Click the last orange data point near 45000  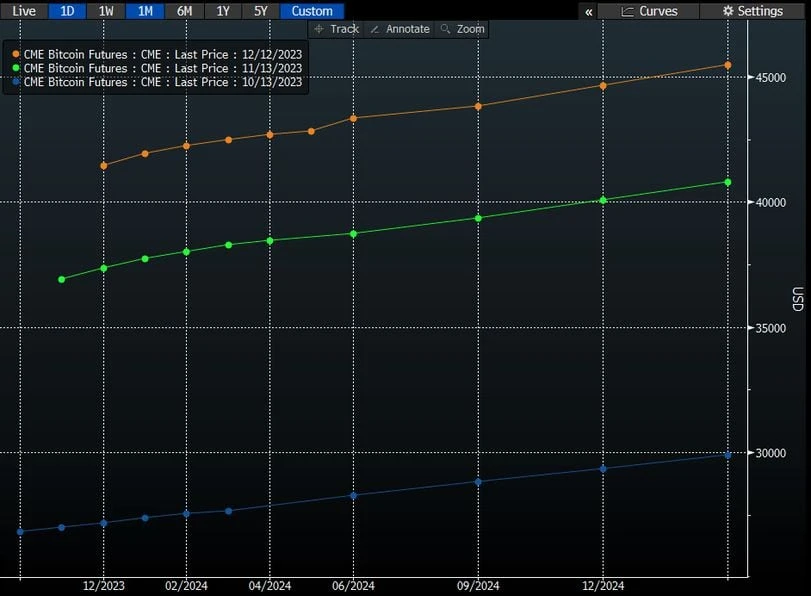tap(728, 65)
